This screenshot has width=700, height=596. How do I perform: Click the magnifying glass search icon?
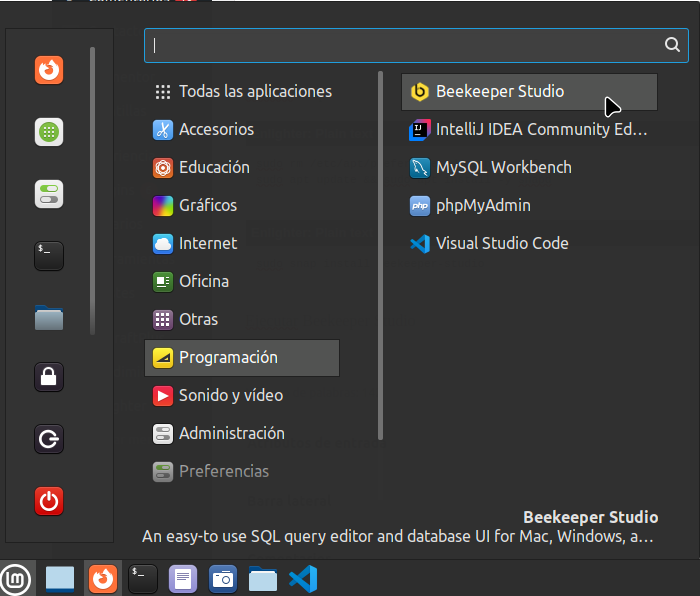672,45
